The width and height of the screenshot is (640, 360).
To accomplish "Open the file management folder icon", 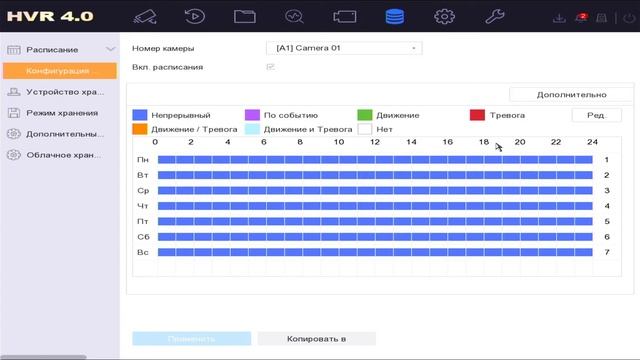I will coord(245,17).
